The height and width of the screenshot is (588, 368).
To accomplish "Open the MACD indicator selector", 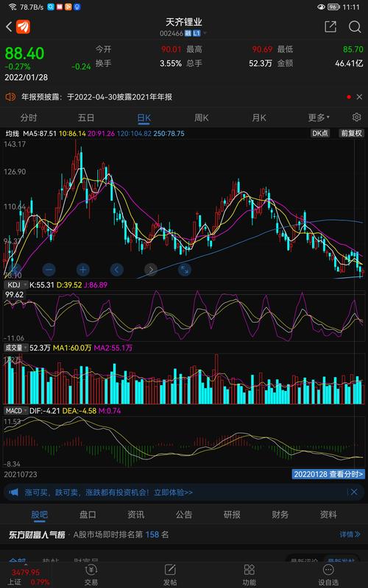I will click(16, 411).
